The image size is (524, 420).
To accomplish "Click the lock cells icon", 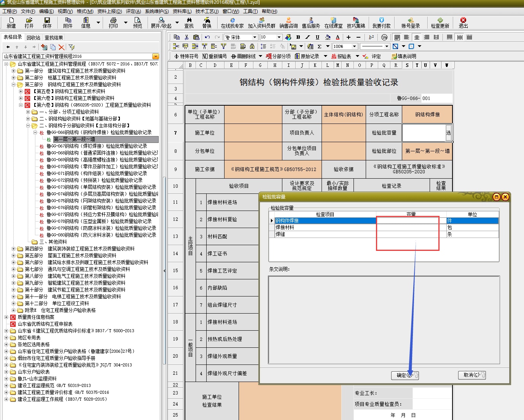I will (252, 46).
